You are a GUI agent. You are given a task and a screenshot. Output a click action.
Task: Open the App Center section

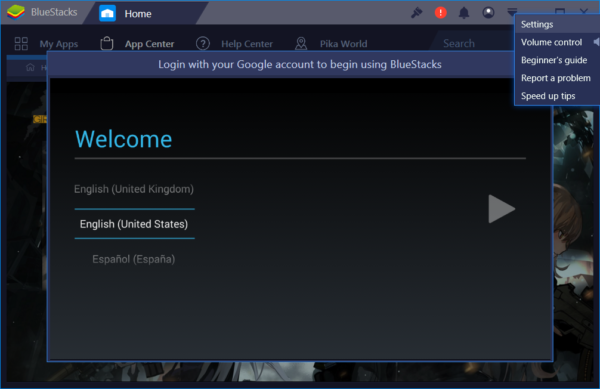point(149,44)
